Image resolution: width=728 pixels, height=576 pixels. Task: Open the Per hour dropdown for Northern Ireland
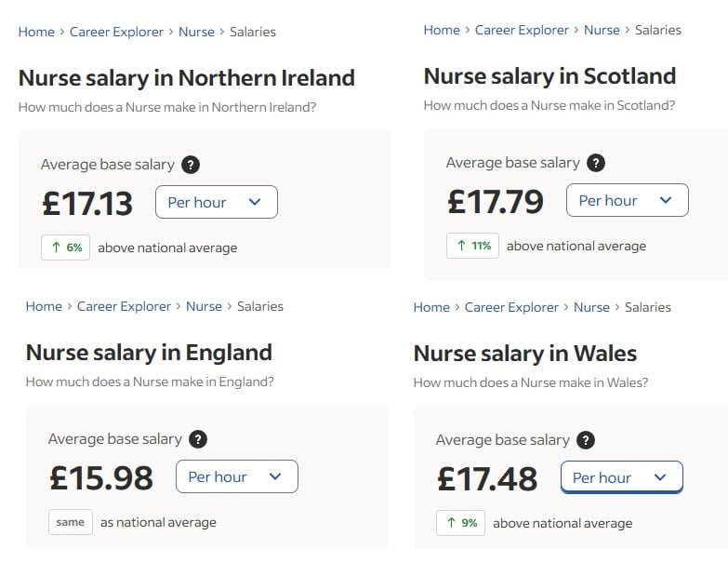(x=216, y=202)
